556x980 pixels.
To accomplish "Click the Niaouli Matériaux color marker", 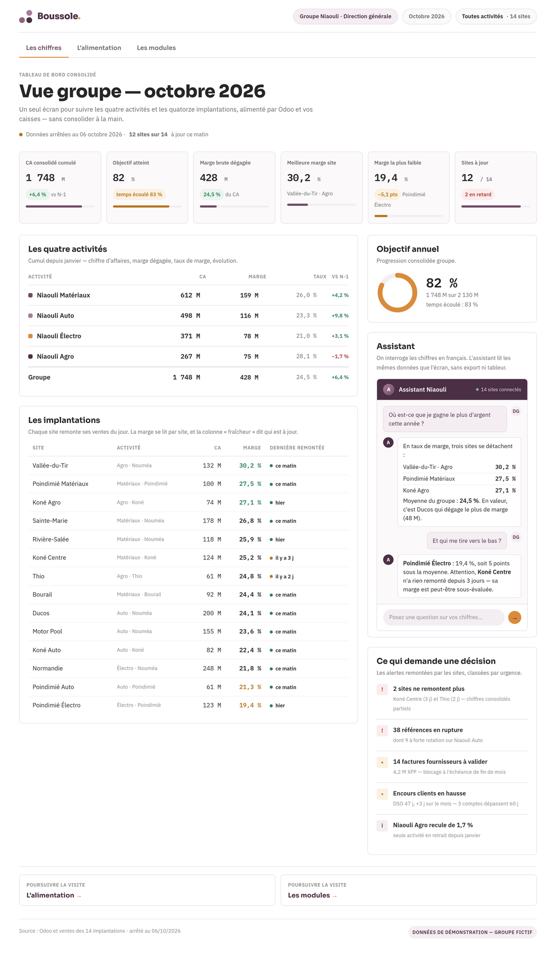I will click(x=30, y=295).
